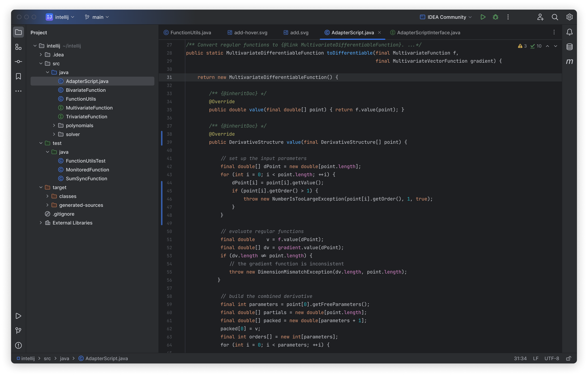This screenshot has height=376, width=588.
Task: Toggle Project tool window folder icon
Action: point(18,32)
